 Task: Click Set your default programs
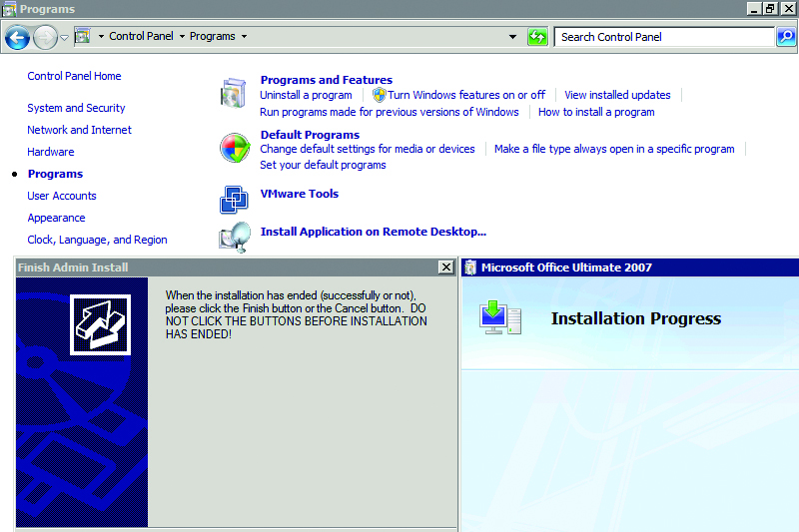(x=323, y=165)
